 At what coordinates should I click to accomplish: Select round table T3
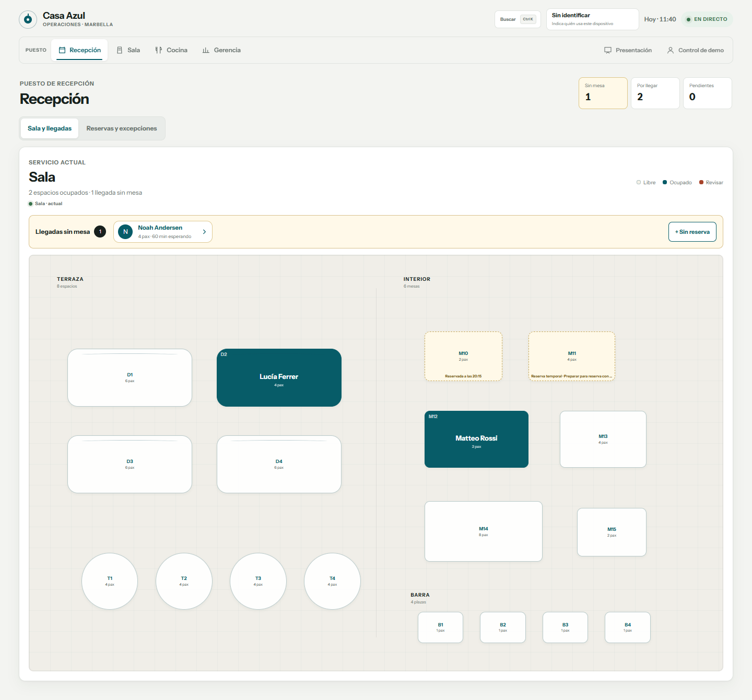tap(258, 581)
